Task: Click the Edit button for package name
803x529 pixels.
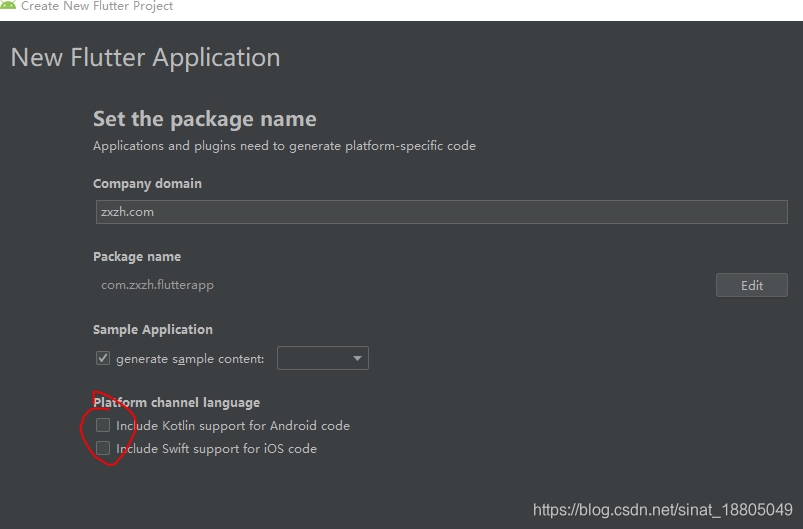Action: tap(751, 285)
